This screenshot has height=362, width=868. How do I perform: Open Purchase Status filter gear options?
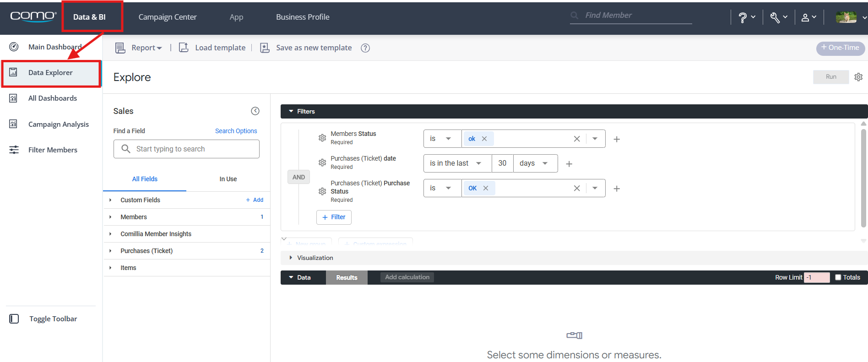tap(322, 191)
